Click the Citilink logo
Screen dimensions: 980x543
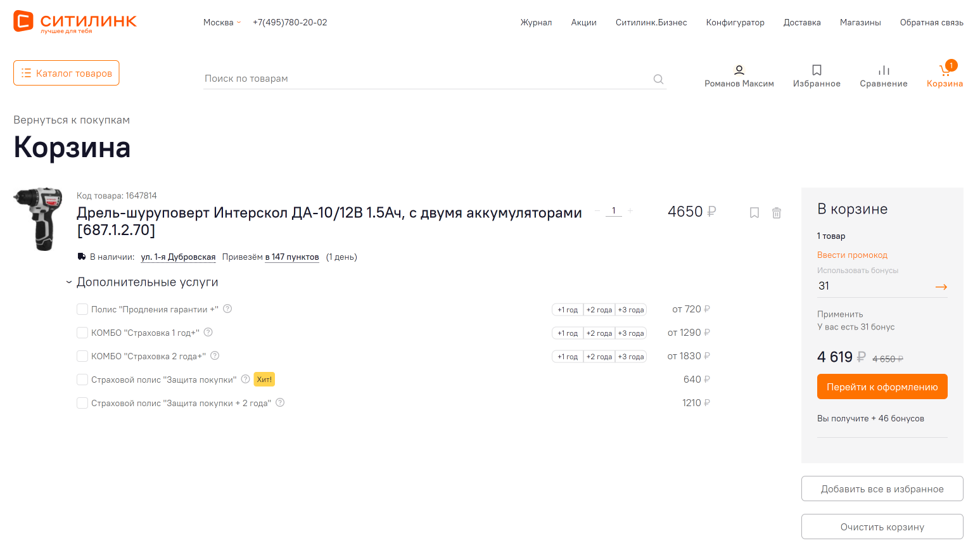click(75, 22)
